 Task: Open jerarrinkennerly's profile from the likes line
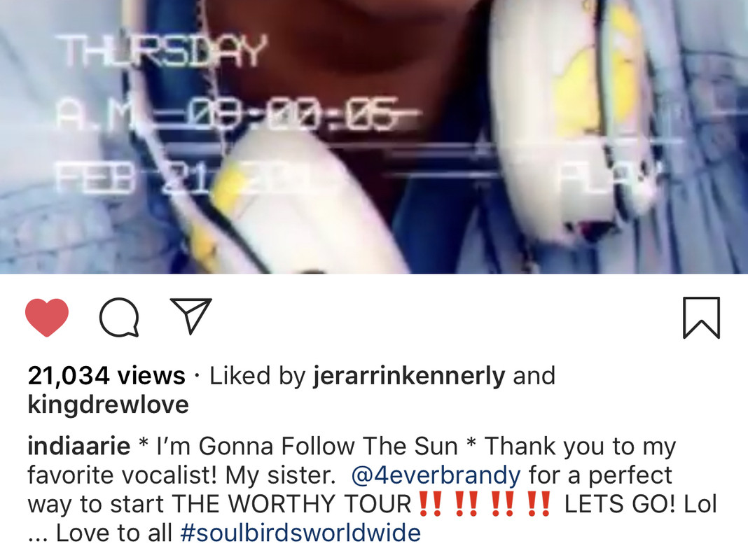[409, 377]
